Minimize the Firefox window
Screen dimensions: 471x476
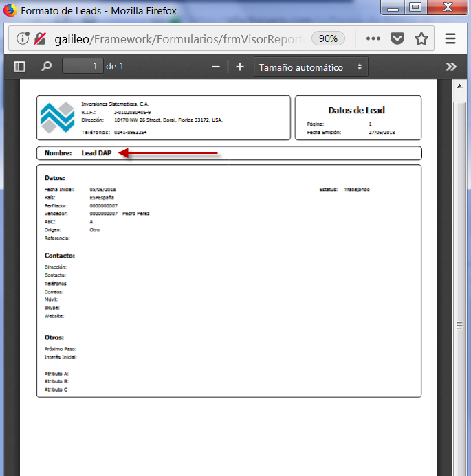[393, 8]
